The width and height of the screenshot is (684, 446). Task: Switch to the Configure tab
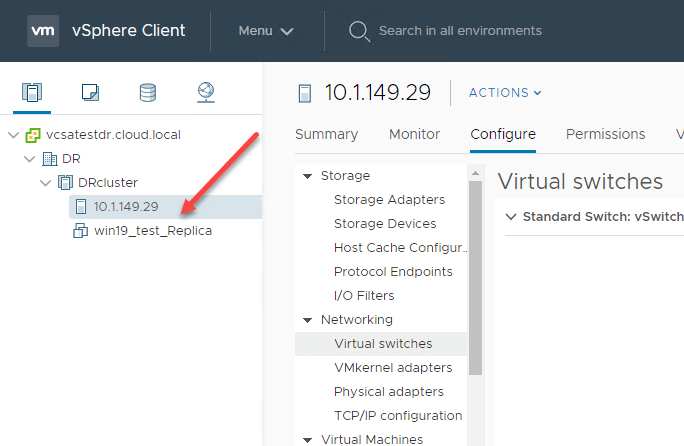coord(503,134)
